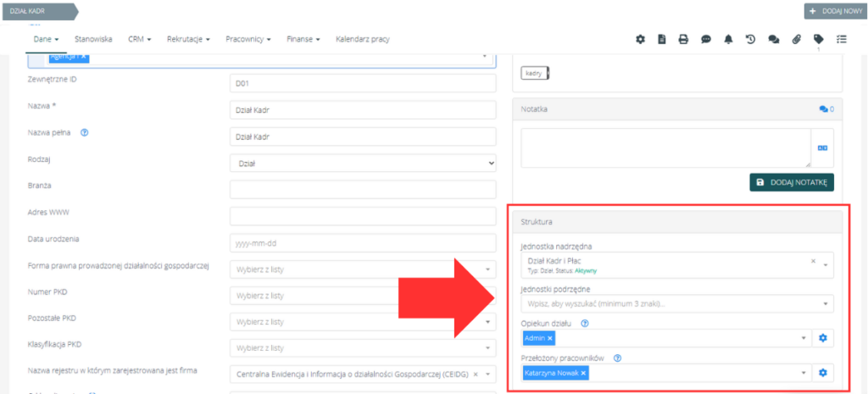Image resolution: width=868 pixels, height=394 pixels.
Task: Open Forma prawna dropdown list
Action: 363,269
